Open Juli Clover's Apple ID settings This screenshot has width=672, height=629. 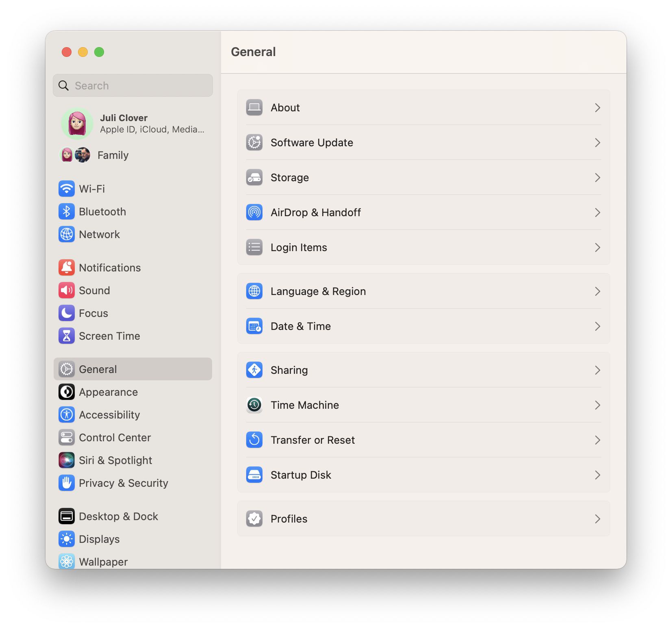124,124
